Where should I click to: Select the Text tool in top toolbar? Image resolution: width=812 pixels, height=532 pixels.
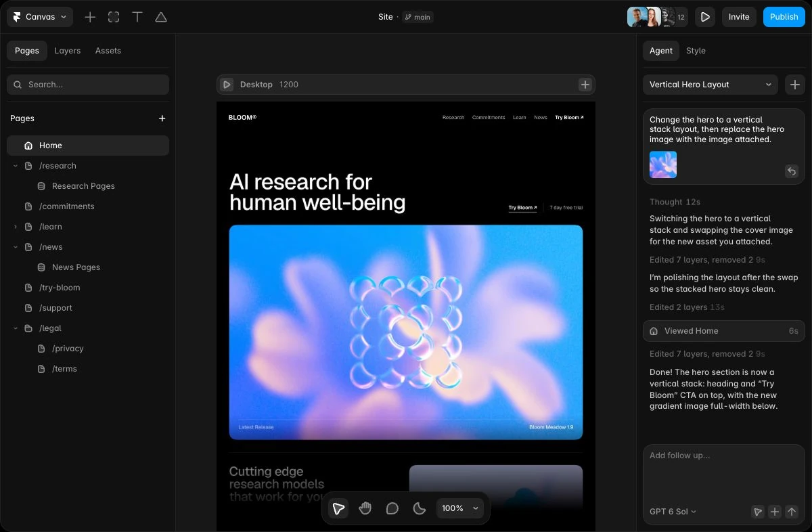[137, 17]
